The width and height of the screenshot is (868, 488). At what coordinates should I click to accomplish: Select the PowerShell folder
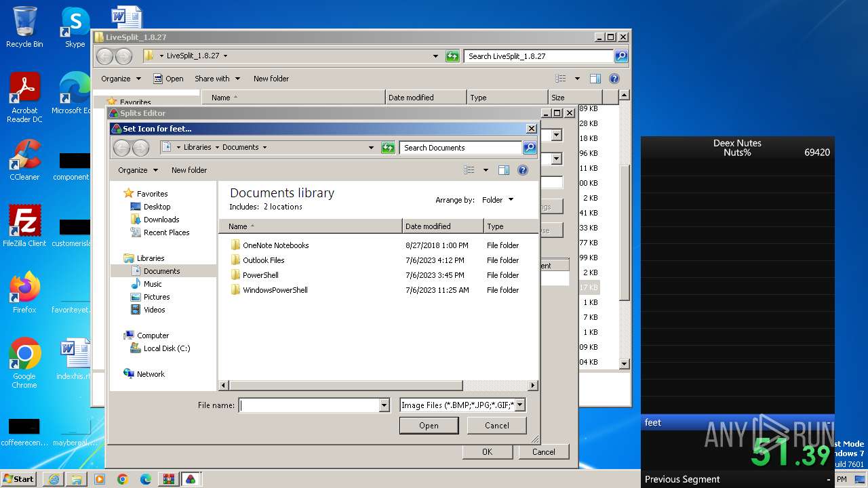tap(260, 275)
